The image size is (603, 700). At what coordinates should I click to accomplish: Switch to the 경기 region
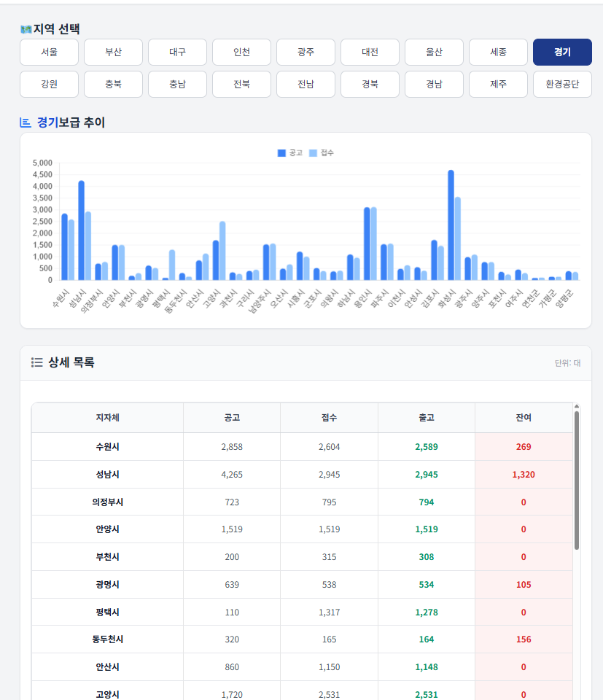(x=562, y=52)
